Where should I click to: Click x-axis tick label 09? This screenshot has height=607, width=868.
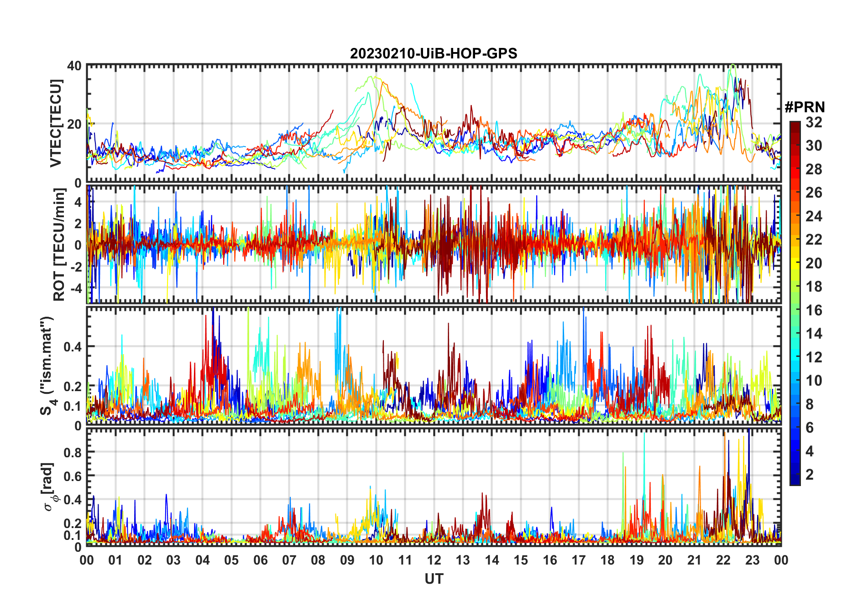pyautogui.click(x=347, y=560)
